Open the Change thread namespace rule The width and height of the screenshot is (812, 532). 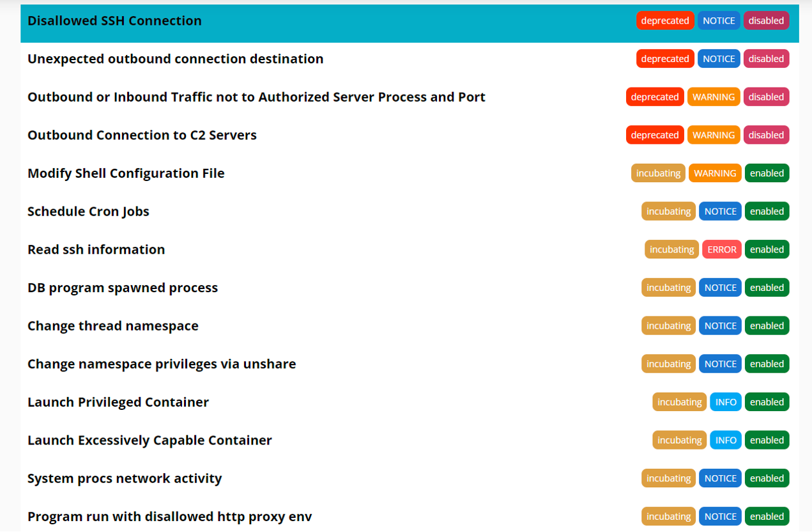pos(113,326)
